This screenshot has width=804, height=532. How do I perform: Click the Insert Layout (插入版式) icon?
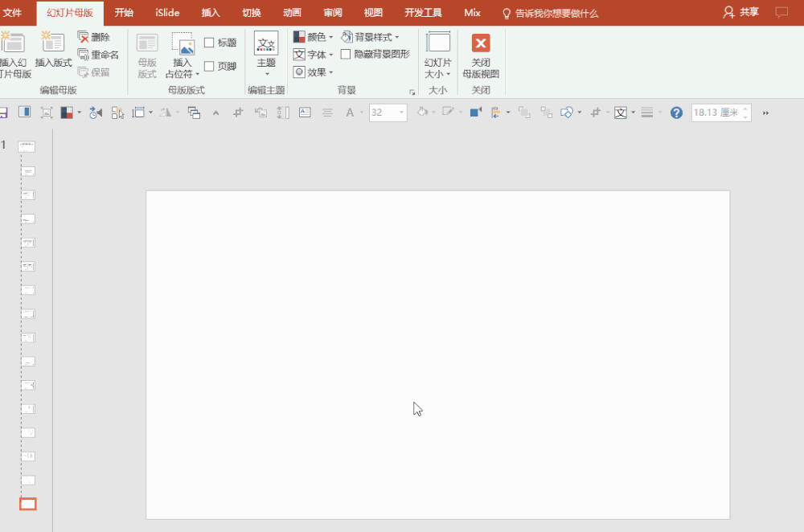coord(53,43)
